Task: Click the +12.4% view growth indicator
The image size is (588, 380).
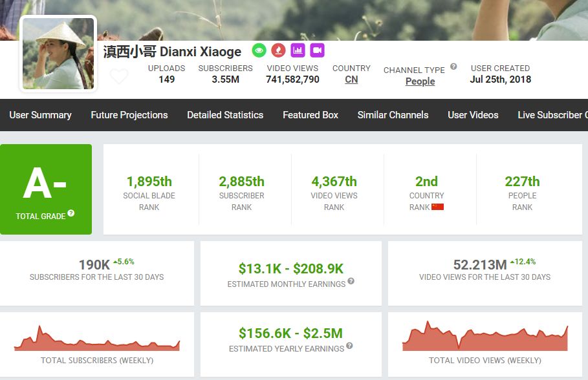Action: coord(523,262)
